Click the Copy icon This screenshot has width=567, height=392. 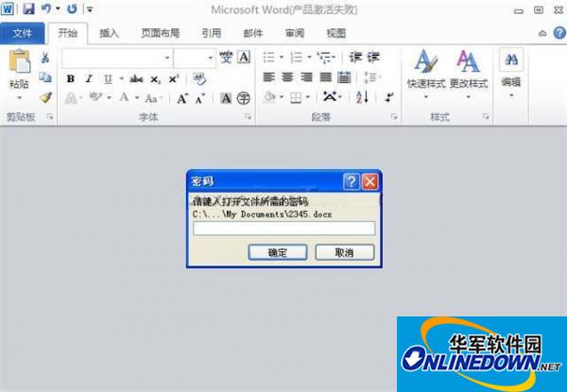(45, 77)
